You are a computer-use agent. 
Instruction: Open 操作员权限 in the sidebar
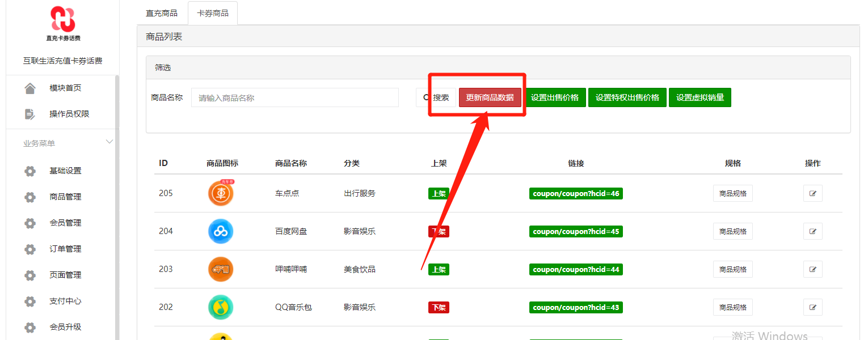[x=69, y=114]
